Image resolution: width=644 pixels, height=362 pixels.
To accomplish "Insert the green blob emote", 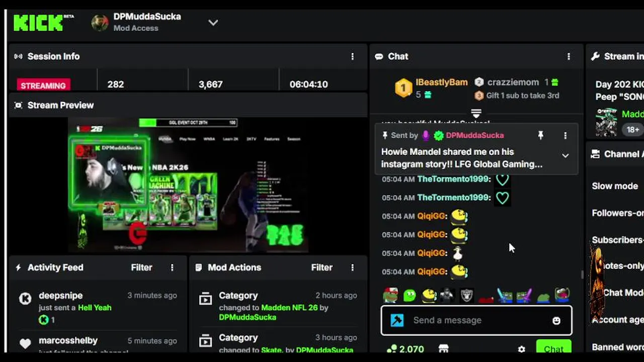I will (410, 295).
